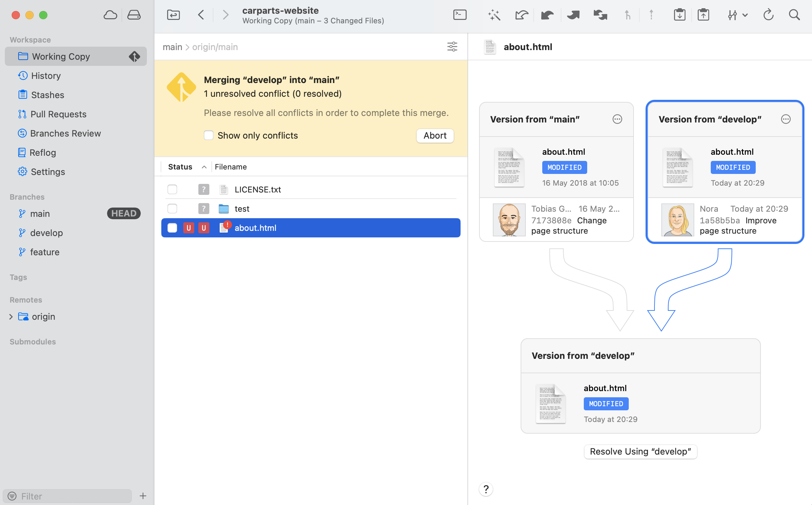Click Resolve Using "develop" button
The width and height of the screenshot is (812, 505).
tap(640, 451)
